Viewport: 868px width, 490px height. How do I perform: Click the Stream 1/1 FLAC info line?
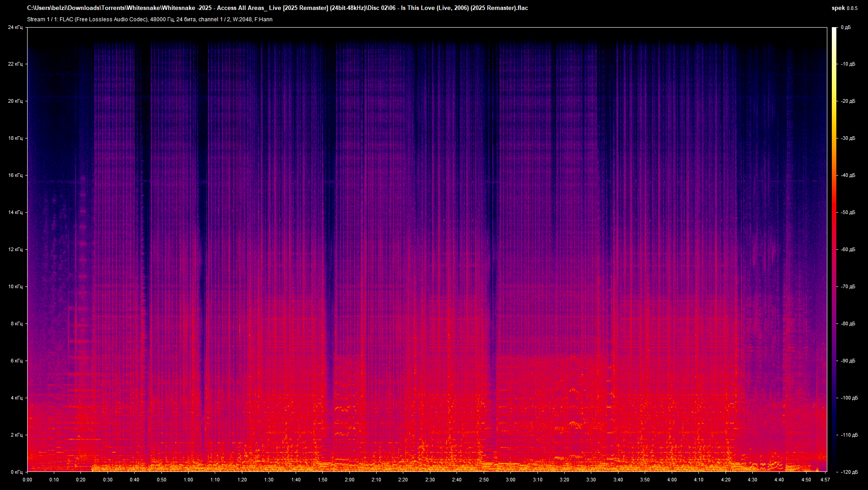[x=149, y=19]
